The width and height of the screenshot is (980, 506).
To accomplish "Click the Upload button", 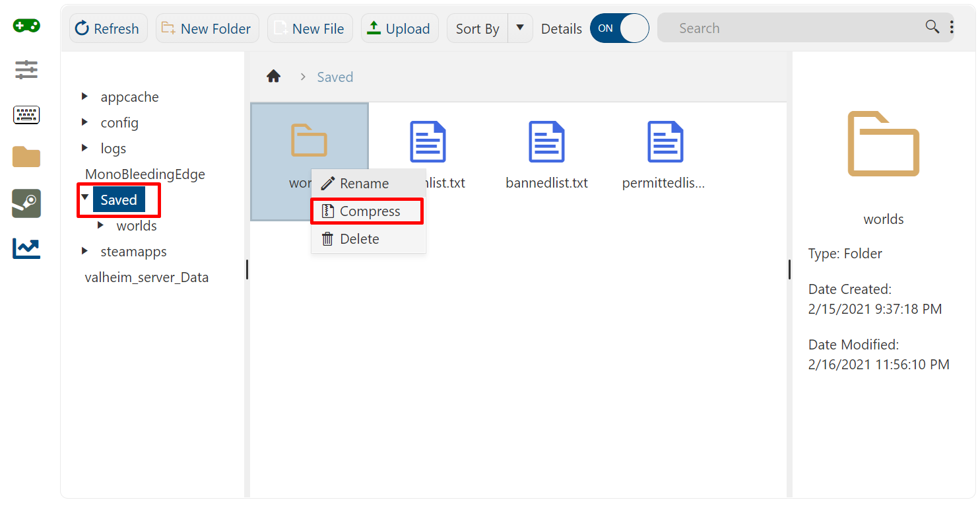I will 399,28.
